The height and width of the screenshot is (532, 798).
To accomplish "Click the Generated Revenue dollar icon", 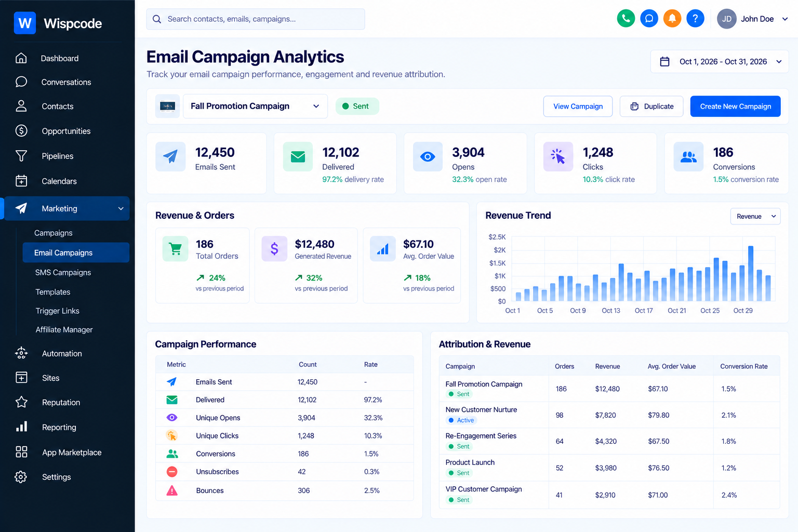I will point(274,249).
